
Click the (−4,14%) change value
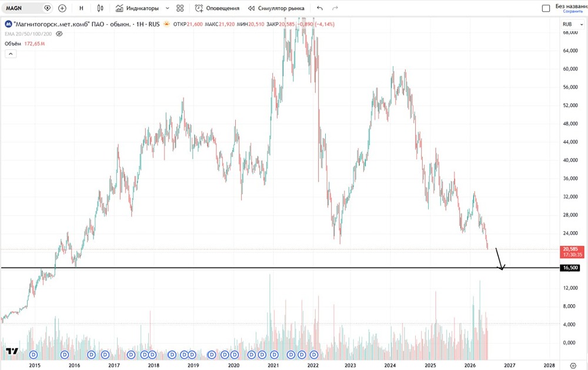pyautogui.click(x=325, y=24)
